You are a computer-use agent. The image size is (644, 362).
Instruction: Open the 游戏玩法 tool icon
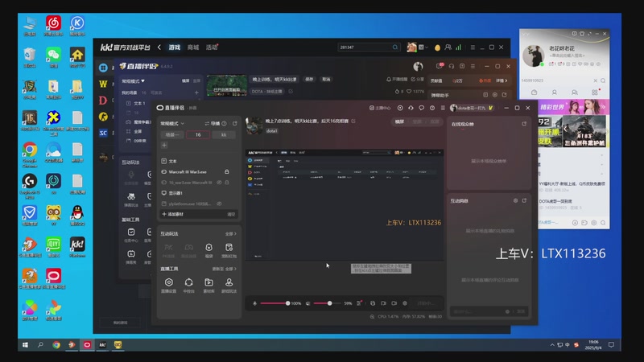point(229,282)
